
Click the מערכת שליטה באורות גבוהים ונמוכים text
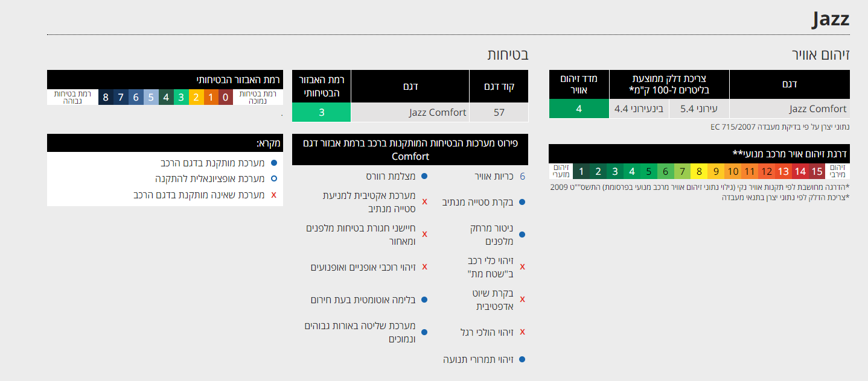(x=360, y=332)
